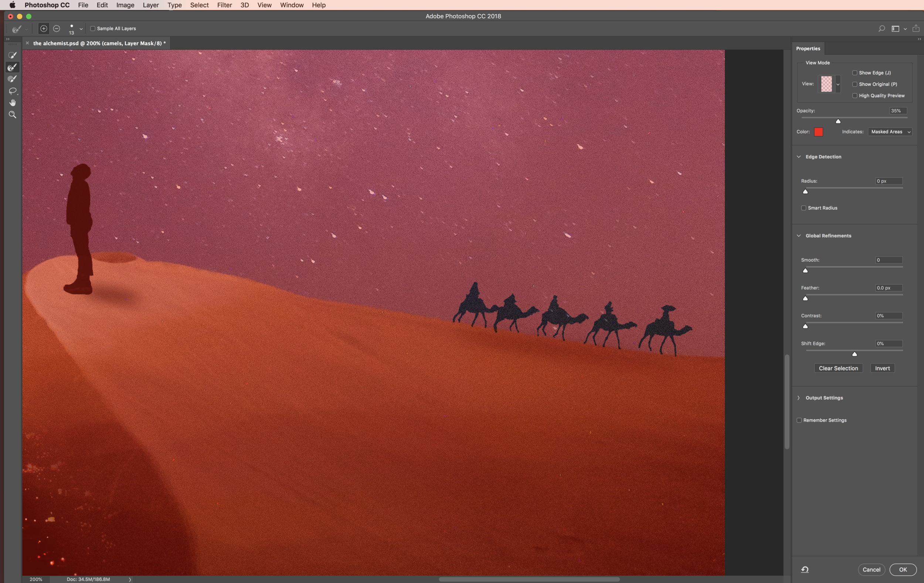
Task: Check Remember Settings
Action: point(799,420)
